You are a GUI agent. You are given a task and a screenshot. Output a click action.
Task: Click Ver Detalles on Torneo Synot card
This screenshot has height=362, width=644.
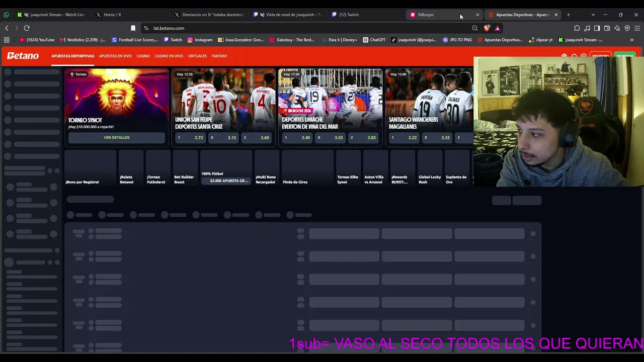(117, 137)
